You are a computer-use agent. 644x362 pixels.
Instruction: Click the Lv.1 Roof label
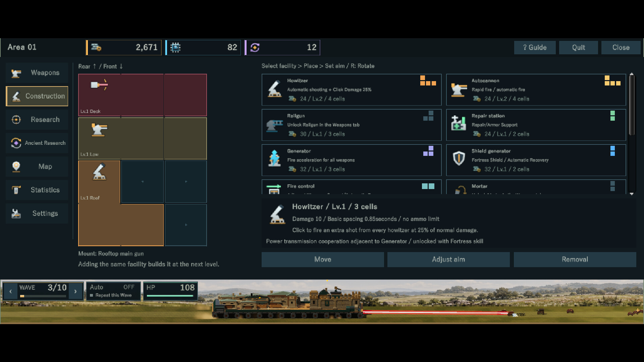point(90,198)
